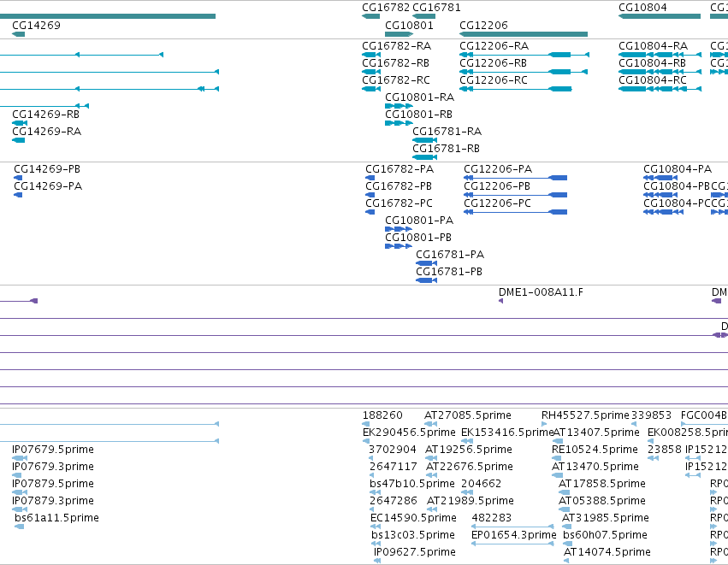This screenshot has height=565, width=728.
Task: Select EST RE10524.5prime
Action: coord(595,450)
